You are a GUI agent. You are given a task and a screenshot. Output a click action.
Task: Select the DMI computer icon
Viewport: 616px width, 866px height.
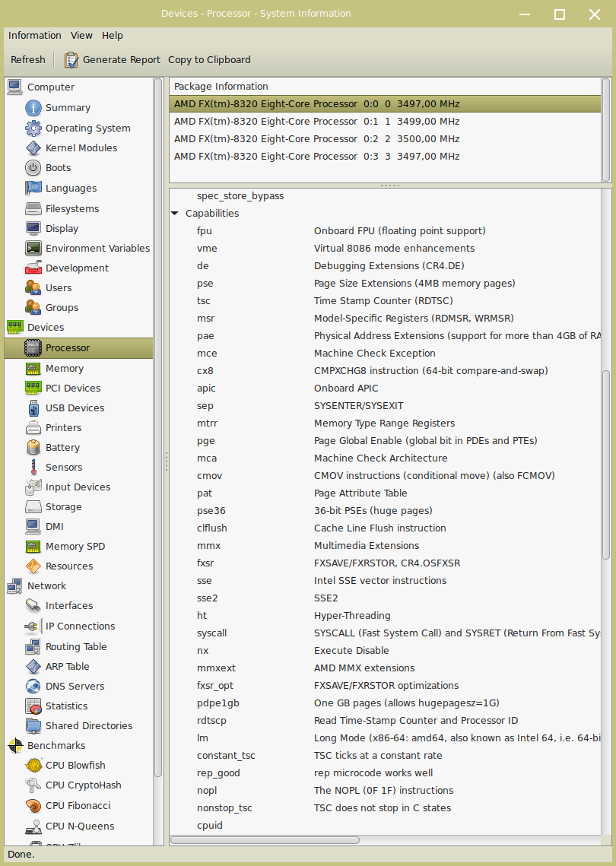(33, 527)
